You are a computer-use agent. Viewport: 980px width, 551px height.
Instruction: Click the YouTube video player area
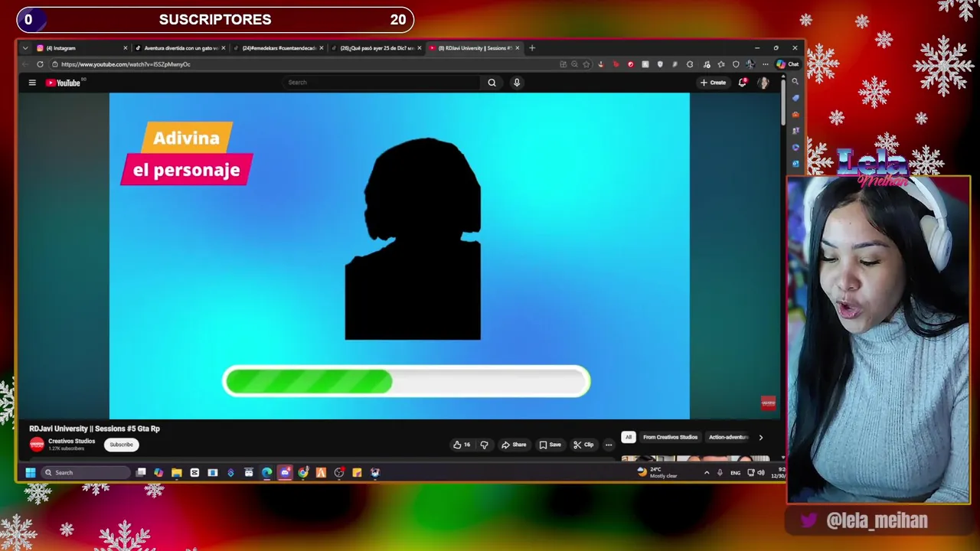(399, 256)
